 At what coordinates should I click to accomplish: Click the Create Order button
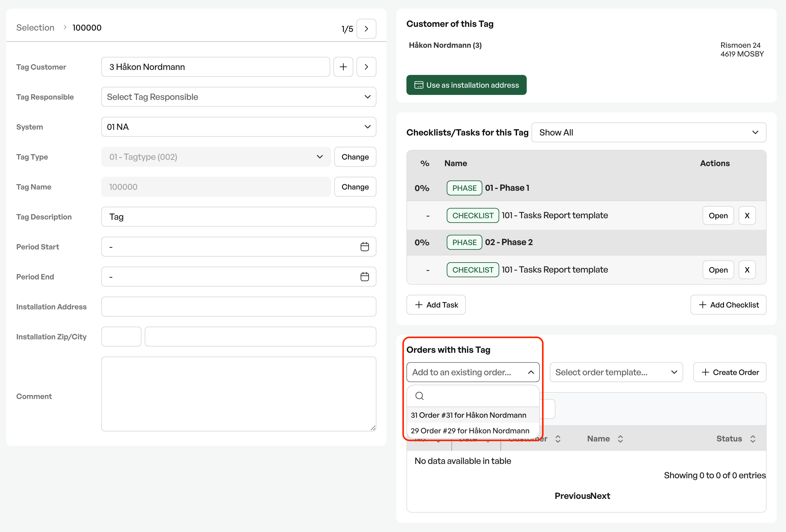tap(730, 372)
